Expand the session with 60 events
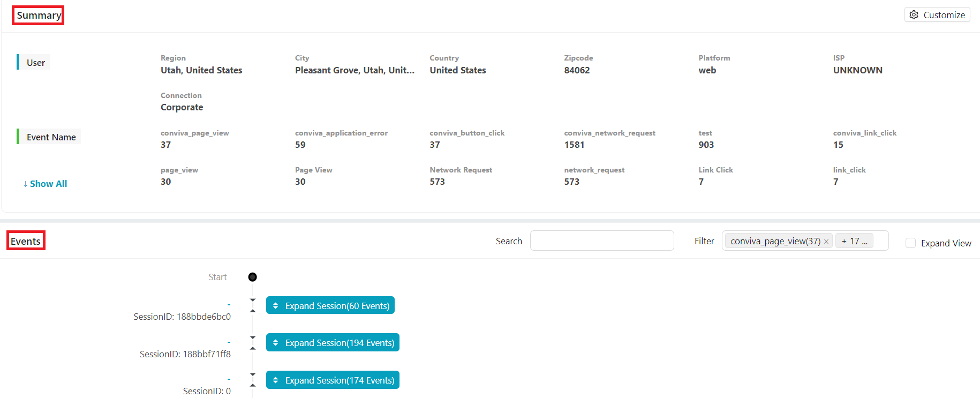Viewport: 980px width, 398px height. click(x=330, y=305)
